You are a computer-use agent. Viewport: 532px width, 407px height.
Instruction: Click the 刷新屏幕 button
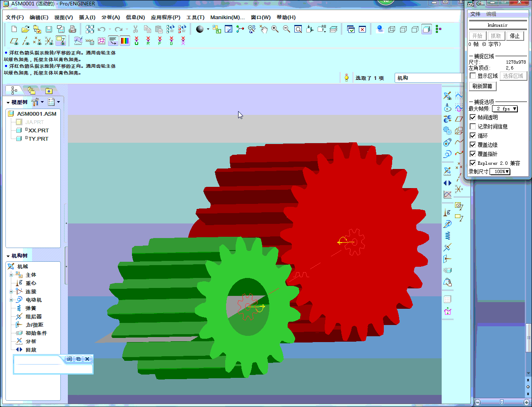point(482,86)
